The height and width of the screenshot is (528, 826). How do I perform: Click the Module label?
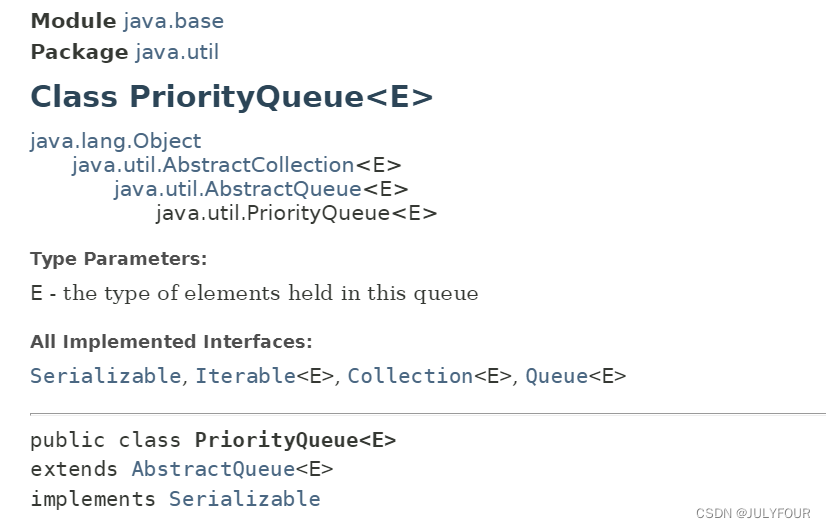pos(73,20)
